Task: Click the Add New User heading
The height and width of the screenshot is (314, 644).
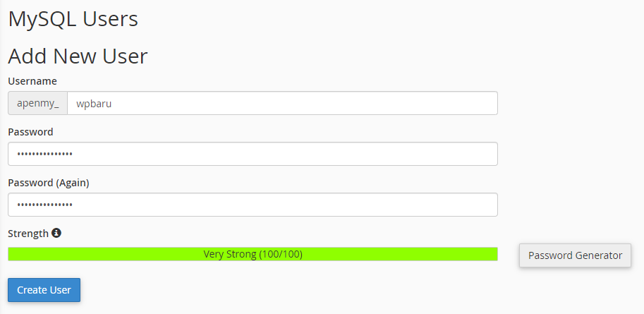Action: 78,56
